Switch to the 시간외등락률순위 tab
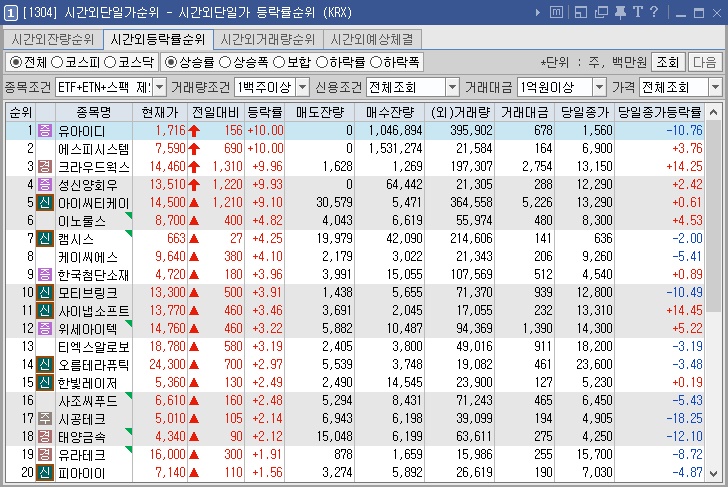The width and height of the screenshot is (728, 487). coord(158,39)
